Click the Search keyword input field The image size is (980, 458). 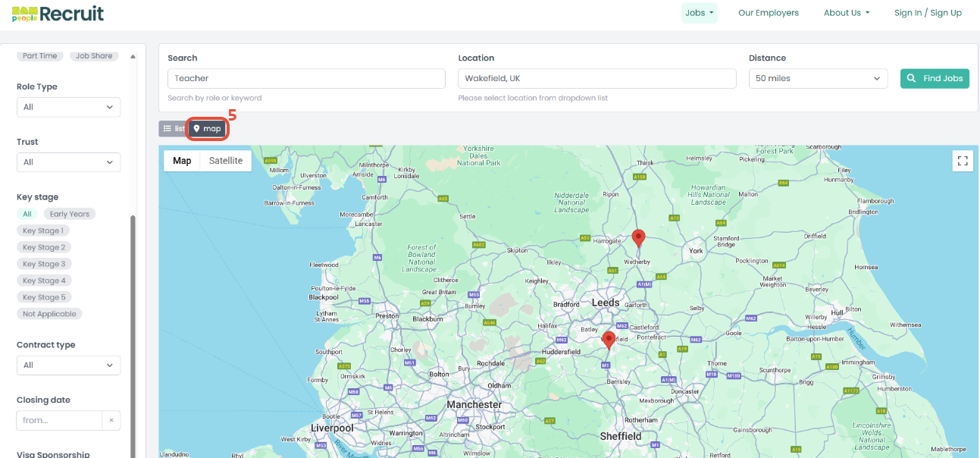306,78
